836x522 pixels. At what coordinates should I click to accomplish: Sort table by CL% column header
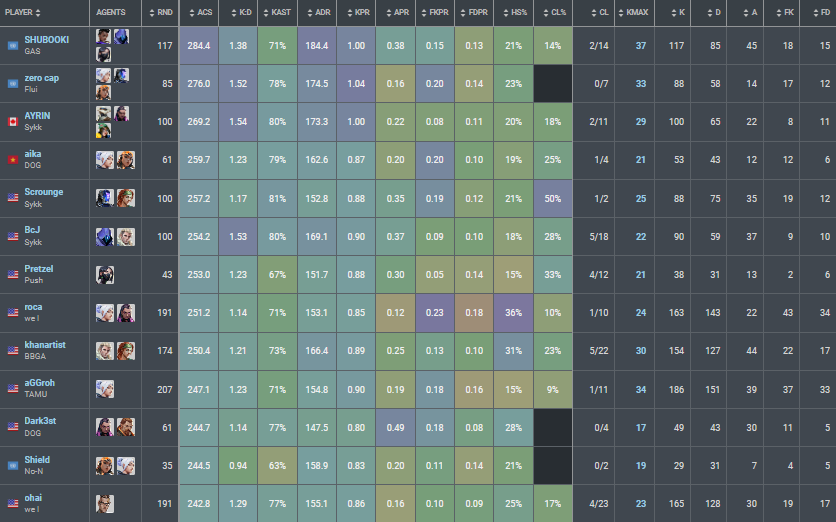pos(553,12)
